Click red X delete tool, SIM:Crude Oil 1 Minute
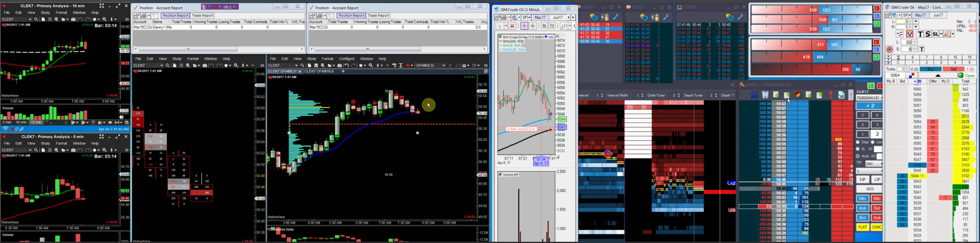This screenshot has height=243, width=980. click(x=512, y=26)
